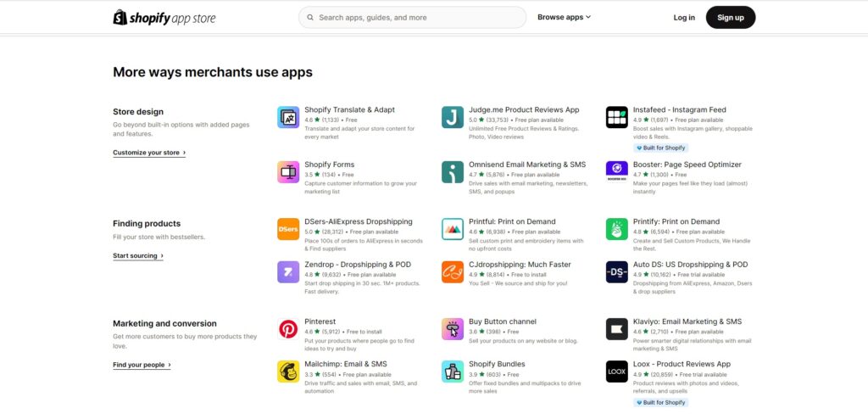Image resolution: width=868 pixels, height=419 pixels.
Task: Expand the Browse apps dropdown
Action: pyautogui.click(x=564, y=17)
